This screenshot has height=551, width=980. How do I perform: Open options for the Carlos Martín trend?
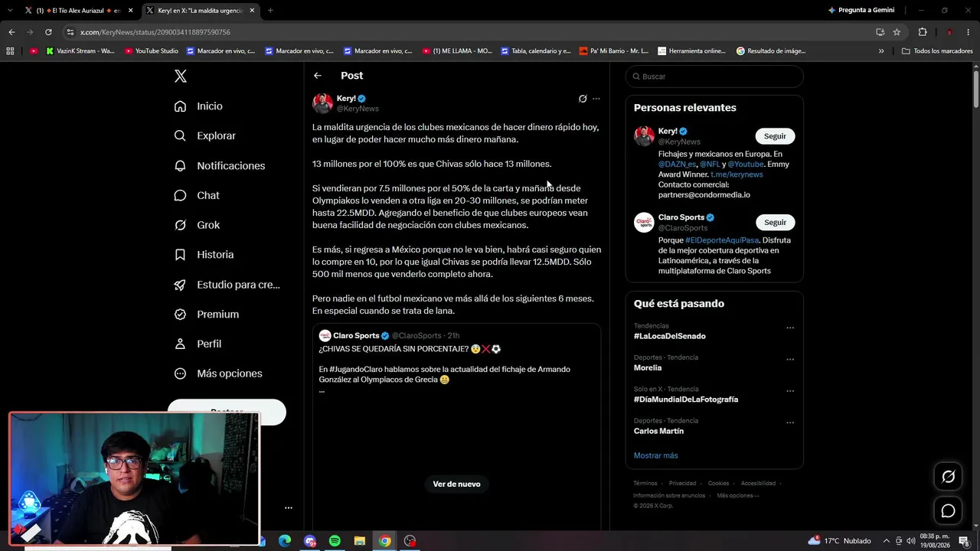790,422
